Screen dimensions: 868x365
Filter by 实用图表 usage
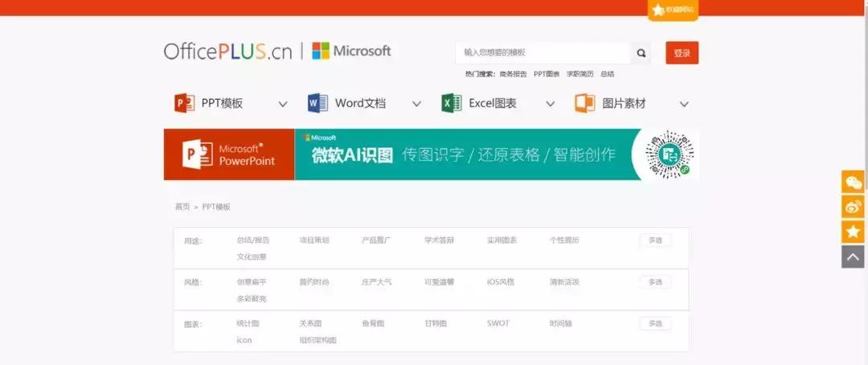point(502,240)
